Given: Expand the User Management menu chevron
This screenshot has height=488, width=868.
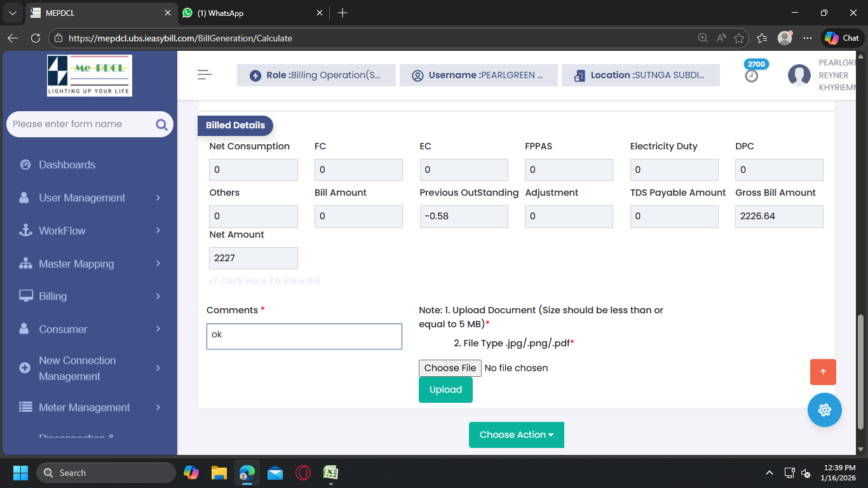Looking at the screenshot, I should 158,198.
